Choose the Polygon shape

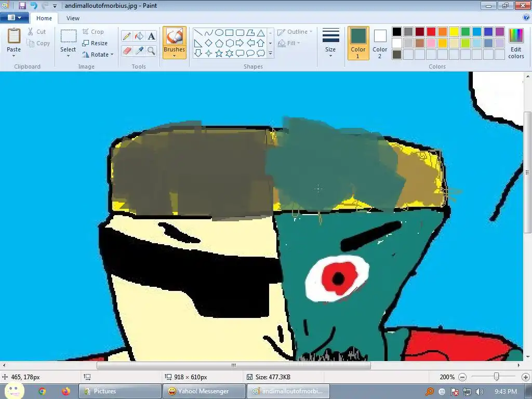coord(250,33)
